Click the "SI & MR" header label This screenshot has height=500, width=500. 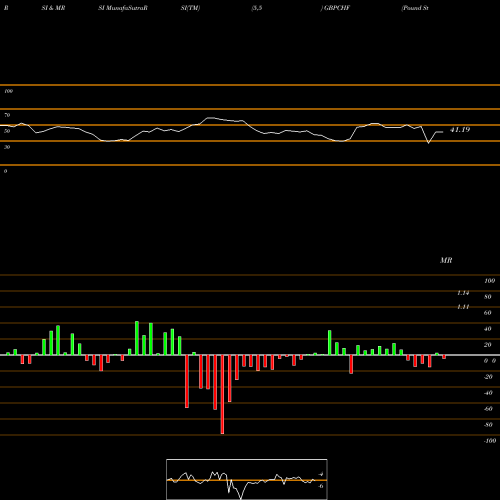coord(53,8)
